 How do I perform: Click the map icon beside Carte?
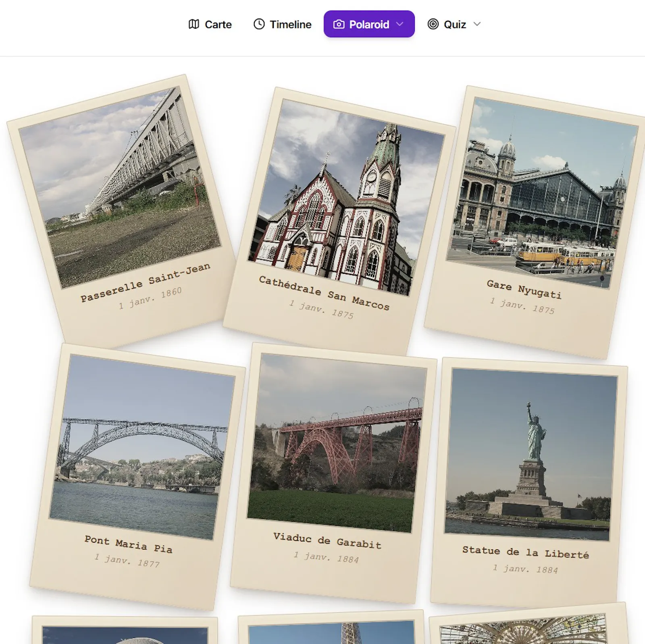coord(194,24)
